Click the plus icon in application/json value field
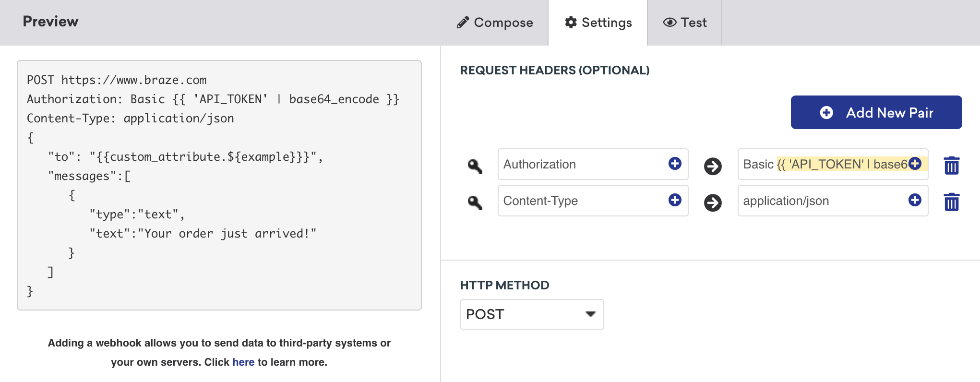980x382 pixels. 915,200
